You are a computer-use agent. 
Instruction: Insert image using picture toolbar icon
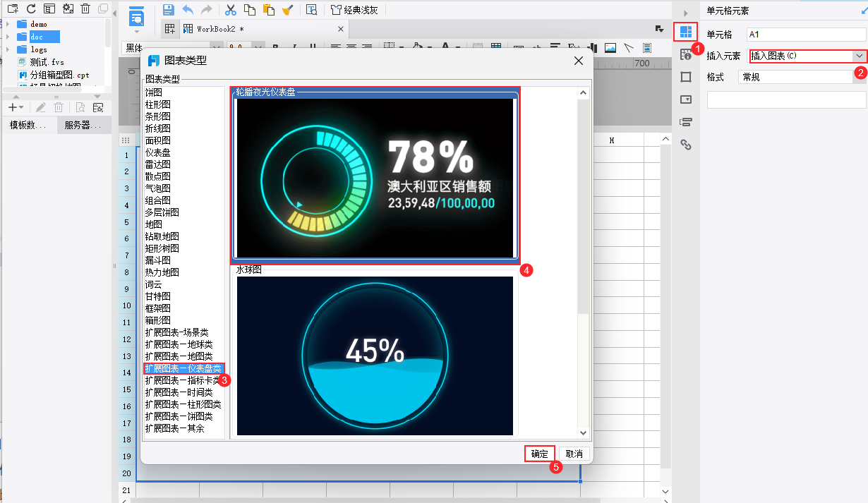(610, 48)
